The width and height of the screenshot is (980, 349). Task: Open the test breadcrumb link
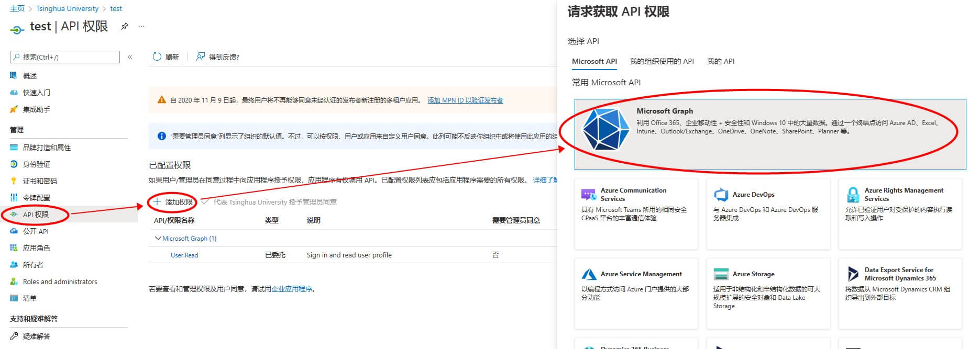click(116, 8)
